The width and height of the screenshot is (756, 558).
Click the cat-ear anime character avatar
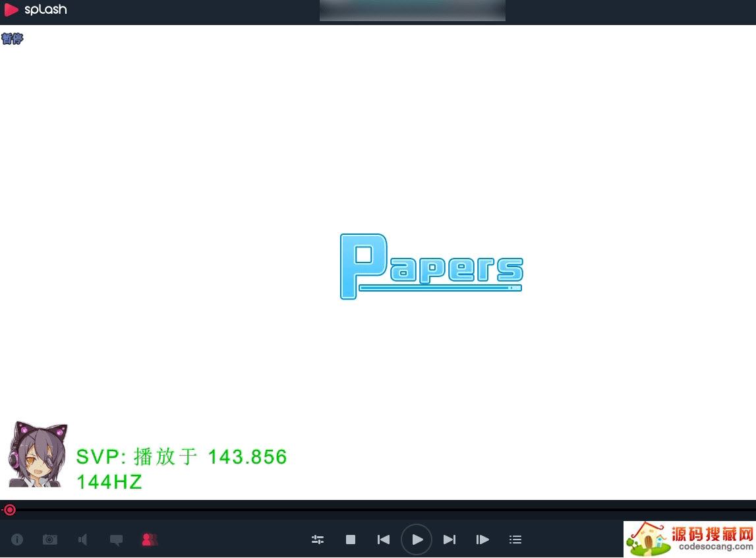[x=38, y=454]
